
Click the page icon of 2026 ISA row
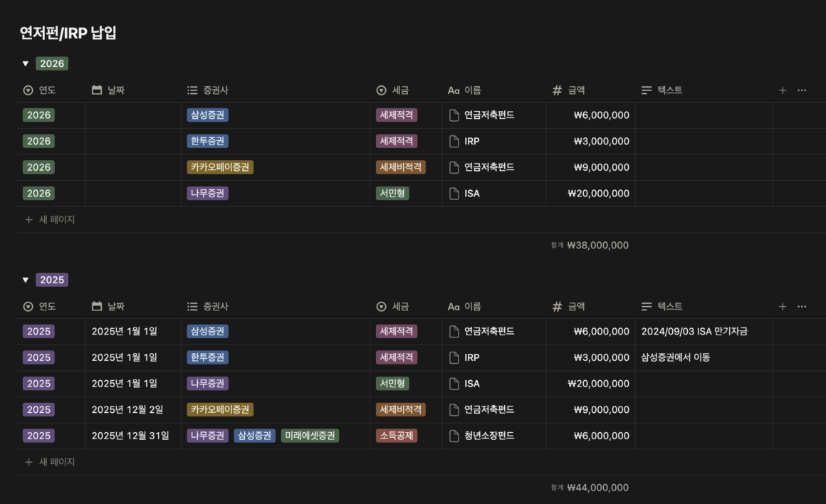pyautogui.click(x=454, y=193)
